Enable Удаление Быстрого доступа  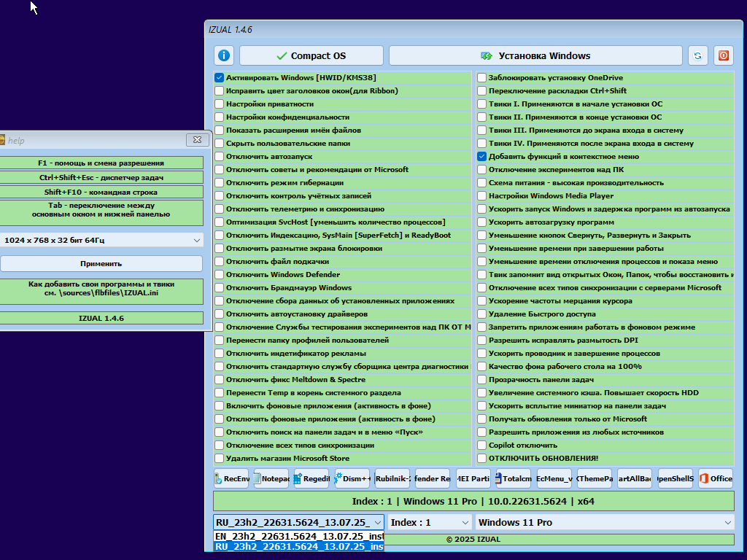(481, 314)
